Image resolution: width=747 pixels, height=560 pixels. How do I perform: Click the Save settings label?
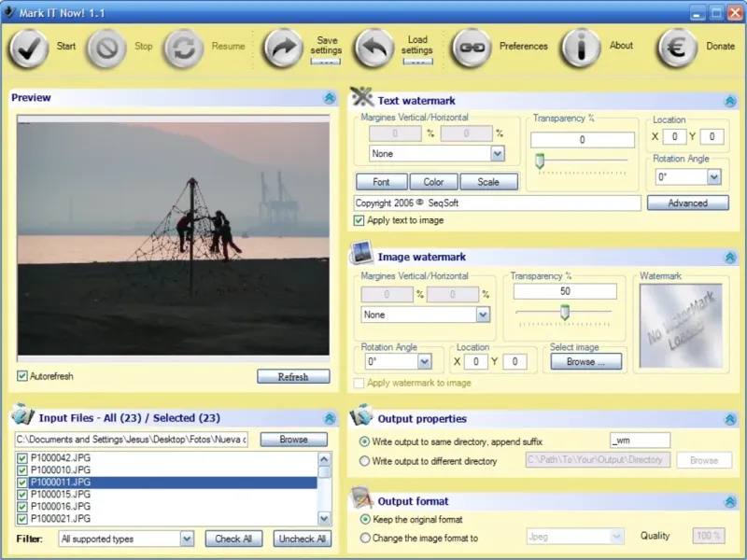pyautogui.click(x=326, y=45)
